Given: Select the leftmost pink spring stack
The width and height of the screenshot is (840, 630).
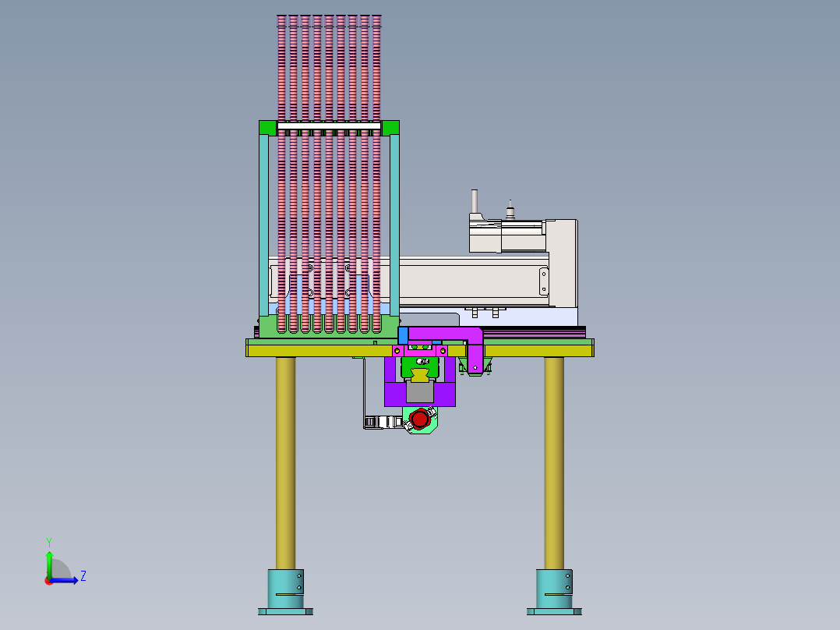Looking at the screenshot, I should [x=282, y=174].
